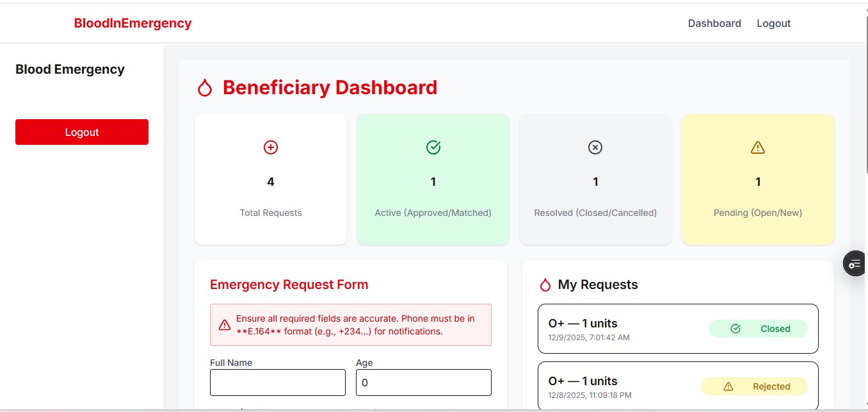The width and height of the screenshot is (868, 412).
Task: Focus the Full Name input field
Action: point(278,383)
